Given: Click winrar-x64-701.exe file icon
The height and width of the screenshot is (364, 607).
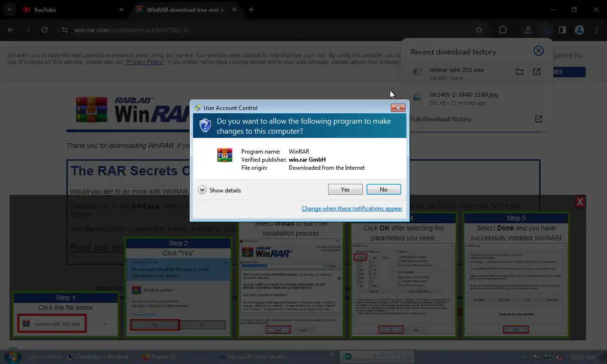Looking at the screenshot, I should pyautogui.click(x=417, y=72).
